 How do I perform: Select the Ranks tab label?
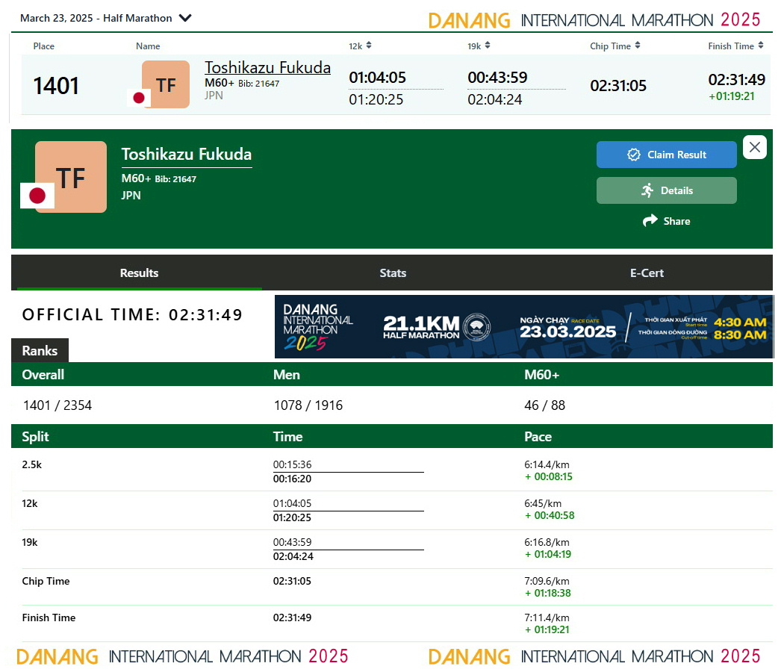40,350
